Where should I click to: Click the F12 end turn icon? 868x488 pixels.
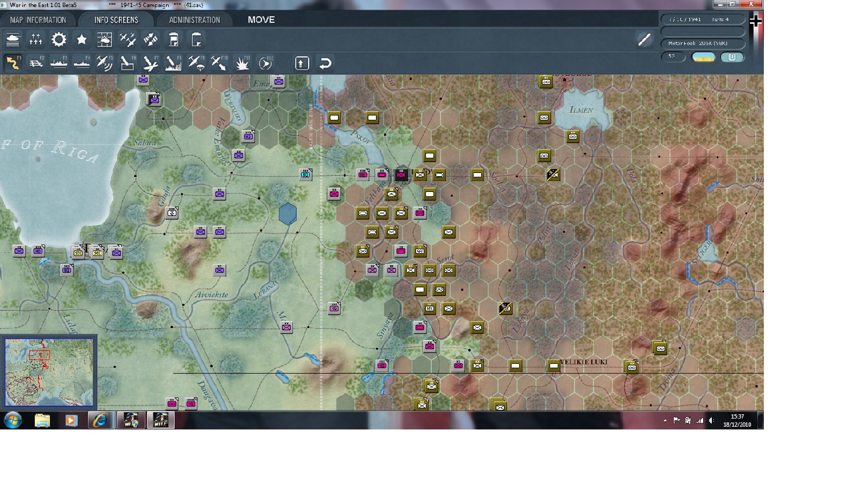(265, 63)
